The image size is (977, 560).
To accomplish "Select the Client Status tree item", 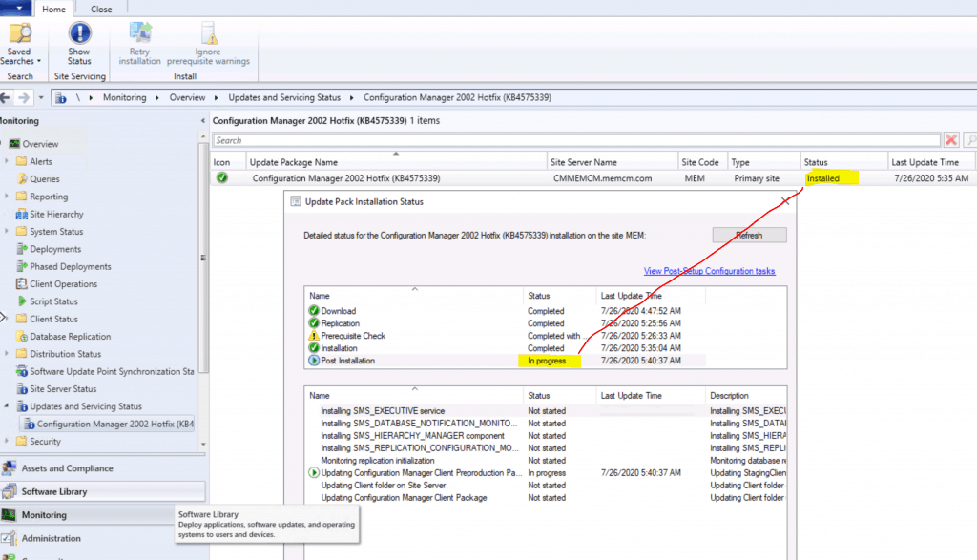I will coord(53,319).
